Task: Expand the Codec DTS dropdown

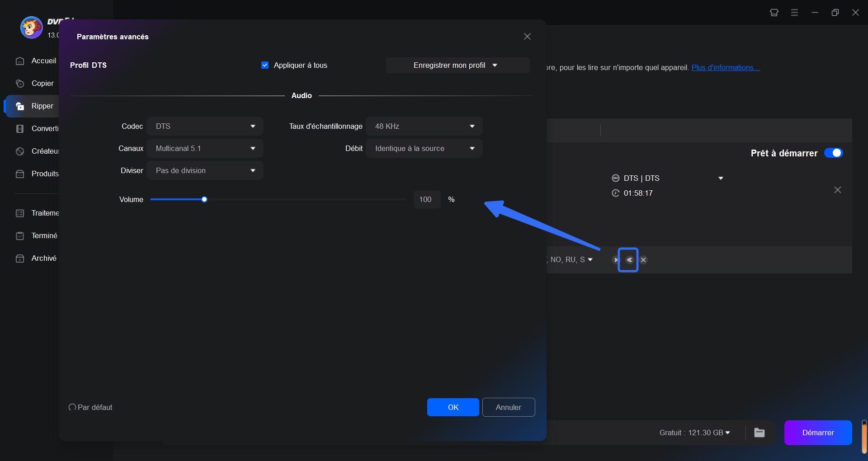Action: click(x=205, y=126)
